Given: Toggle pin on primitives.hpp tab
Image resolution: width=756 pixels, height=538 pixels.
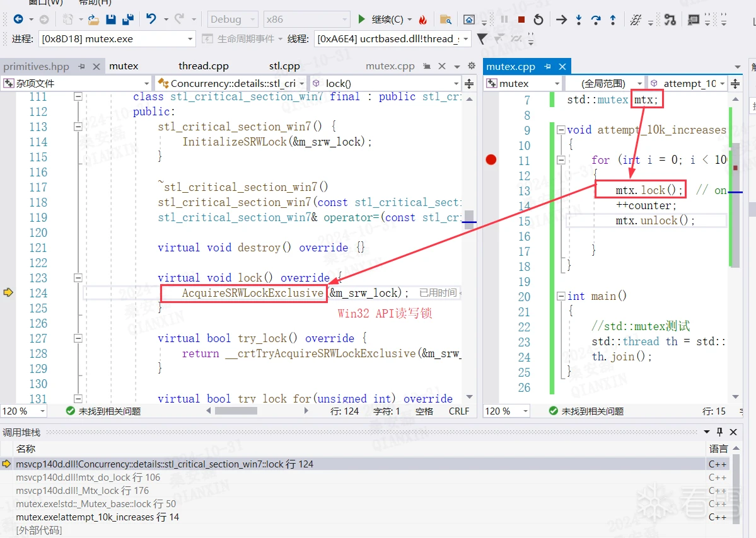Looking at the screenshot, I should pos(82,66).
